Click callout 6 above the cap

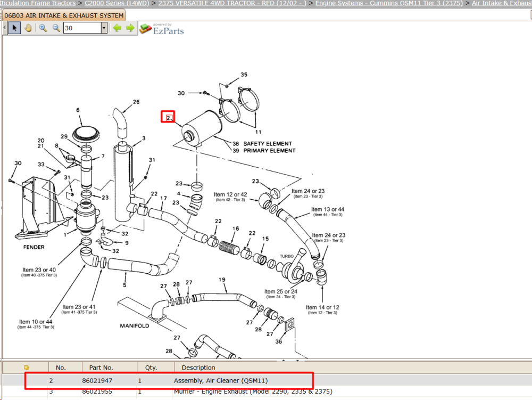tap(78, 110)
